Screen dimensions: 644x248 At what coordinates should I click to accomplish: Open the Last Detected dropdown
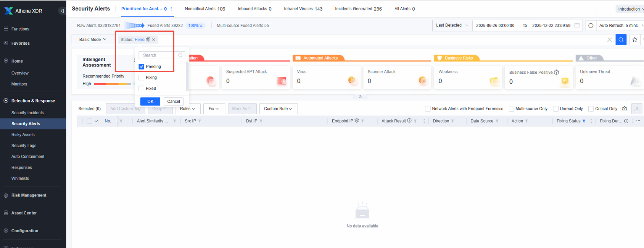click(x=452, y=25)
